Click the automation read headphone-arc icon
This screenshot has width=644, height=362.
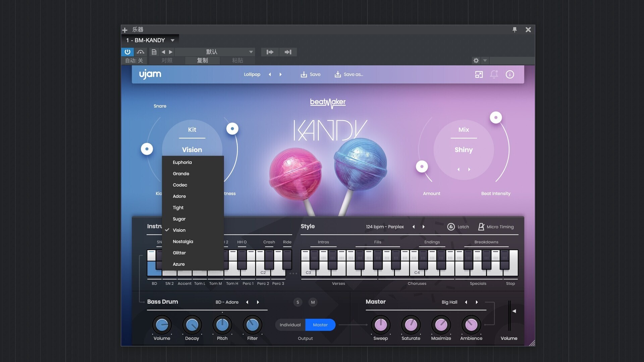pyautogui.click(x=141, y=52)
